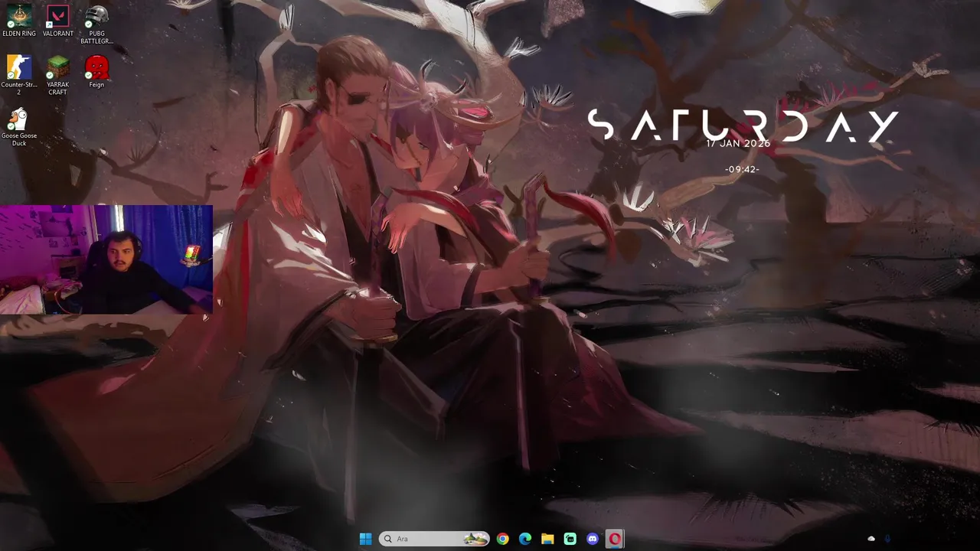Select the PUBG BATTLEGROUNDS desktop icon

96,24
